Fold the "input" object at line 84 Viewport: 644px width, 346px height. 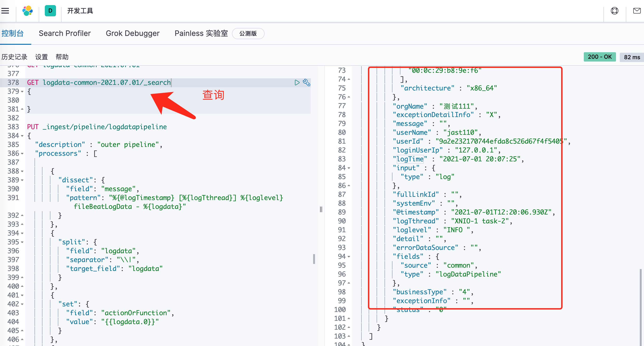point(349,168)
